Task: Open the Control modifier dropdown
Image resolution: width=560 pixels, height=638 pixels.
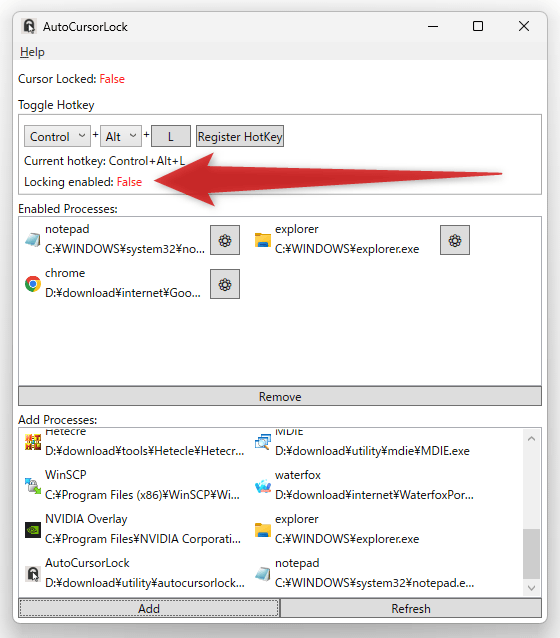Action: pyautogui.click(x=57, y=136)
